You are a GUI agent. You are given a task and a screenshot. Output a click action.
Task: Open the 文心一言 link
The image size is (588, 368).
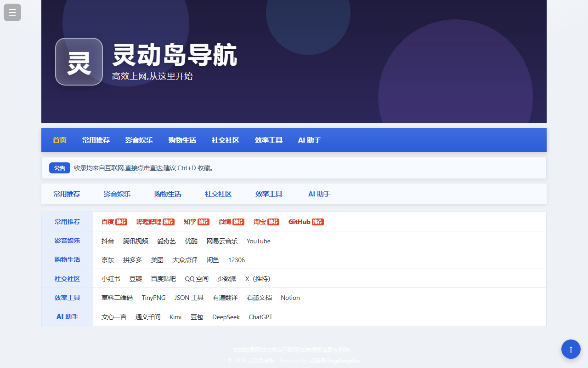coord(114,317)
